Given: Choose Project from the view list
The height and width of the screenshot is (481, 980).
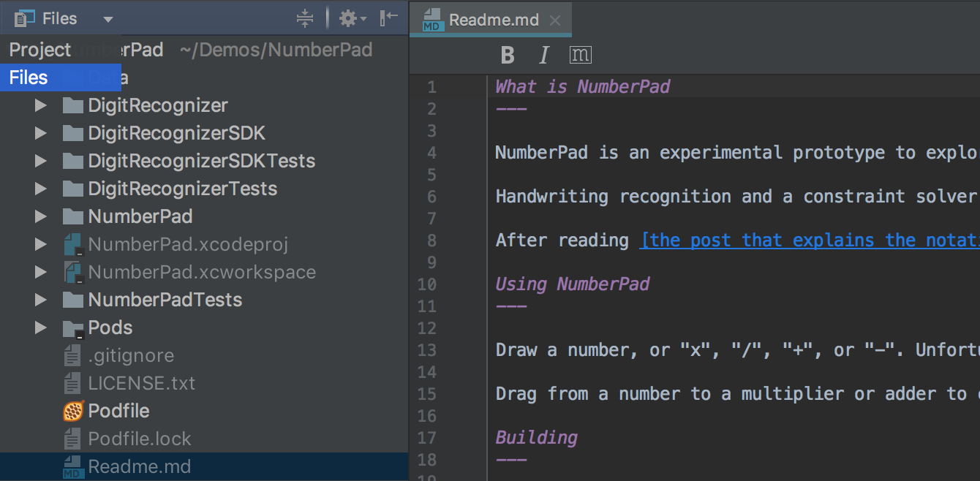Looking at the screenshot, I should coord(40,50).
